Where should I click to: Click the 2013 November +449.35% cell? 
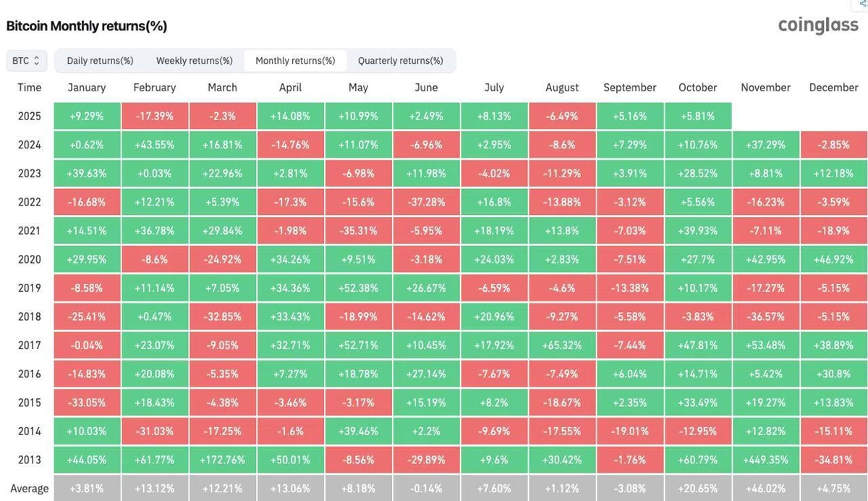click(x=766, y=460)
